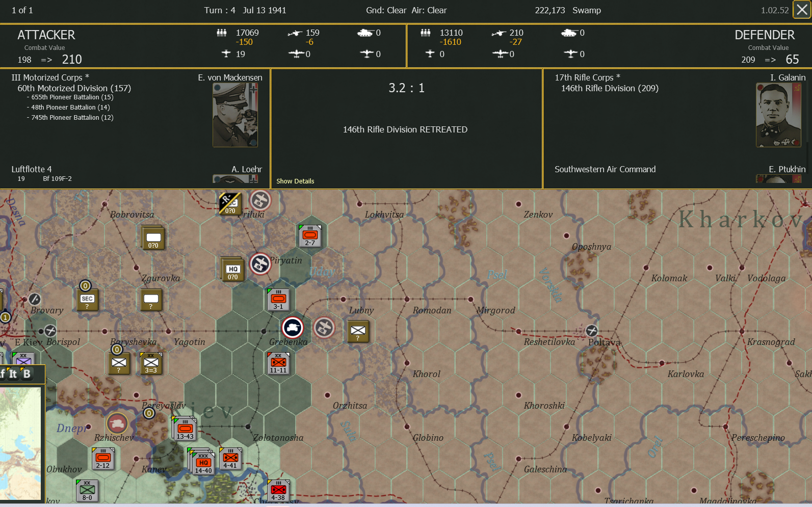Click the minimap overview
812x507 pixels.
coord(20,443)
